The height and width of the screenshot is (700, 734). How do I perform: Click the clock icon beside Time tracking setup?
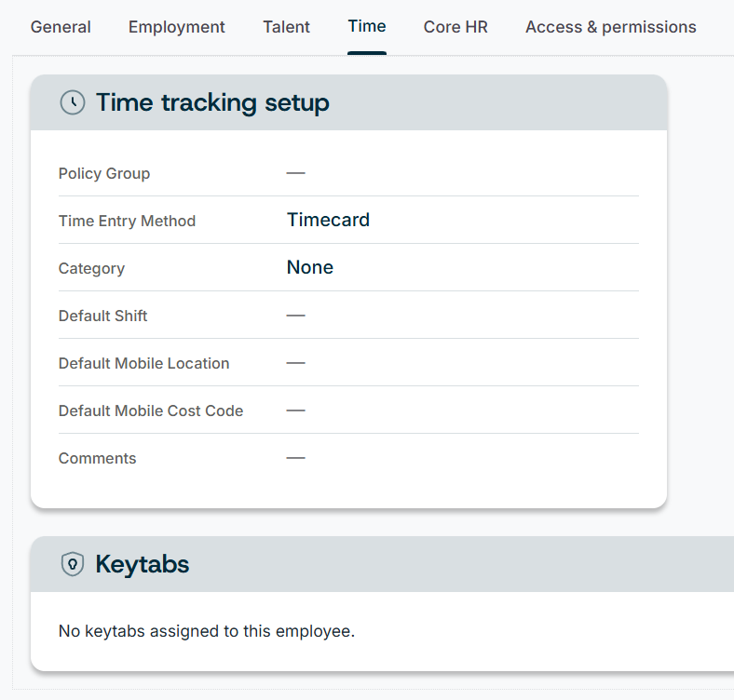pos(73,102)
